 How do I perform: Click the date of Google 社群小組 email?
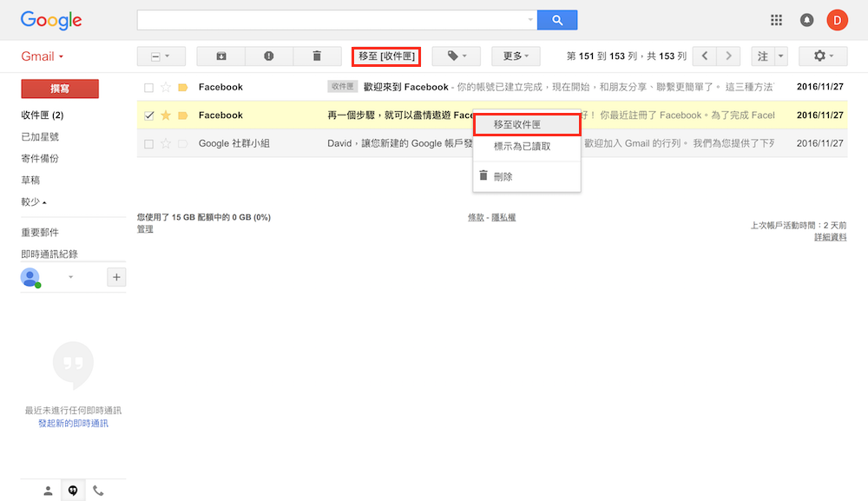820,142
